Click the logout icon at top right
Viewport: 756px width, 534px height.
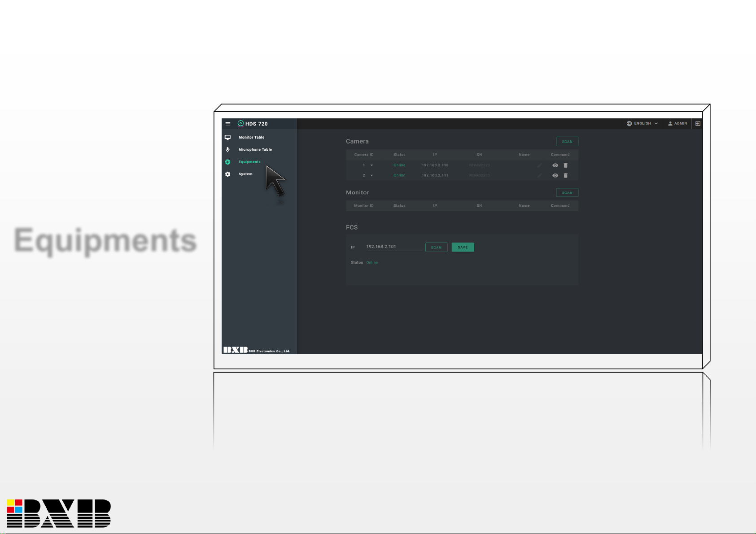point(698,123)
